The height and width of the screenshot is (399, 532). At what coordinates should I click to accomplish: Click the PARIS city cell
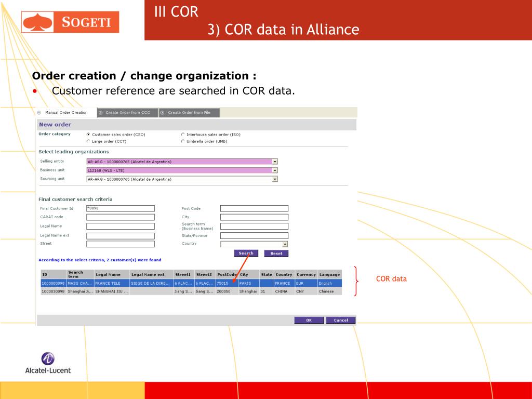pyautogui.click(x=249, y=283)
